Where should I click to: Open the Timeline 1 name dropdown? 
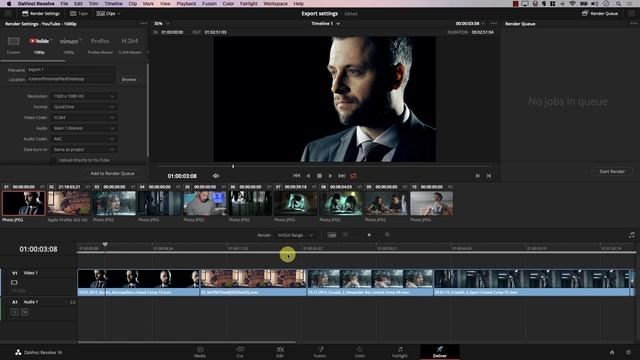(325, 24)
